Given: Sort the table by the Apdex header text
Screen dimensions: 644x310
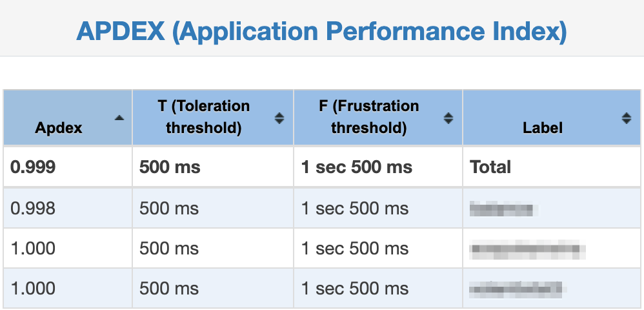Looking at the screenshot, I should tap(59, 127).
